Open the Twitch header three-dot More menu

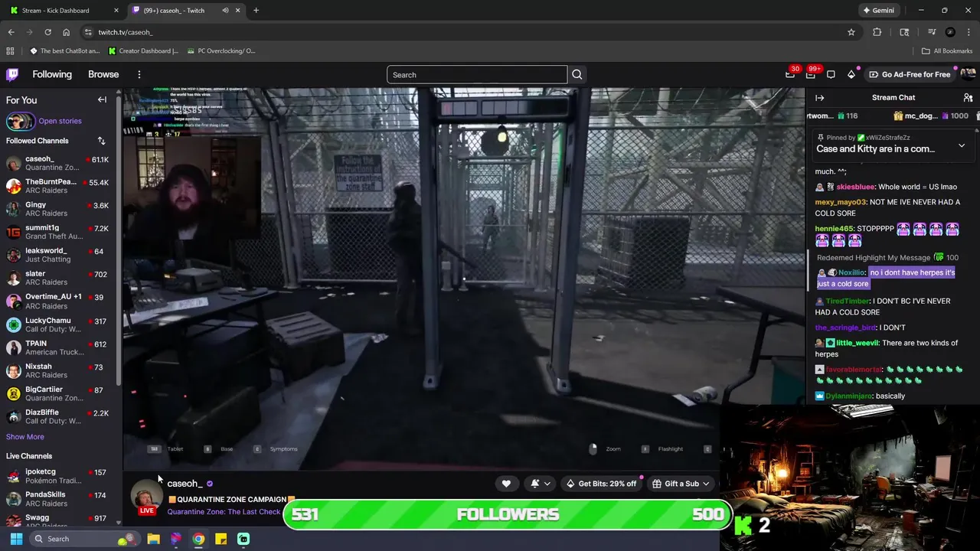pos(139,74)
